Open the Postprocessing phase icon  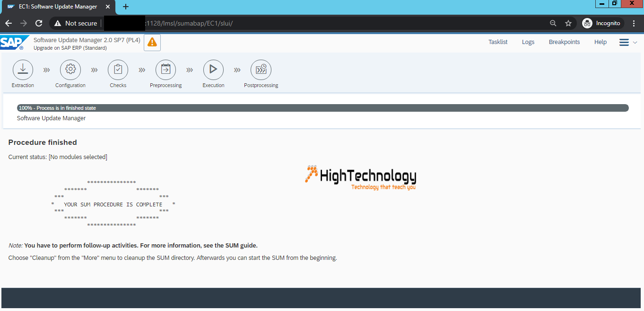(x=261, y=70)
